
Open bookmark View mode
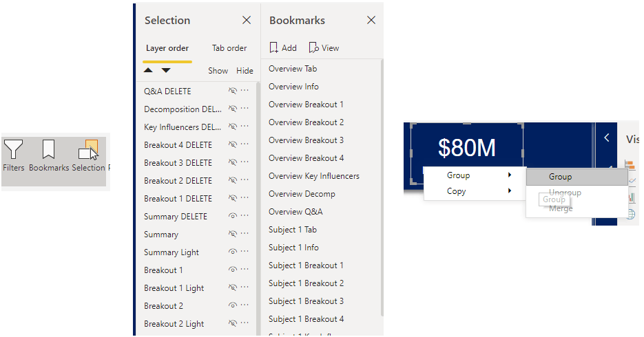click(324, 48)
